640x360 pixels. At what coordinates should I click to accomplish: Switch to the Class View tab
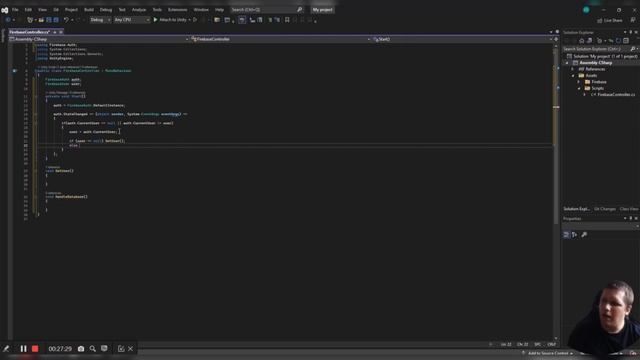click(629, 209)
